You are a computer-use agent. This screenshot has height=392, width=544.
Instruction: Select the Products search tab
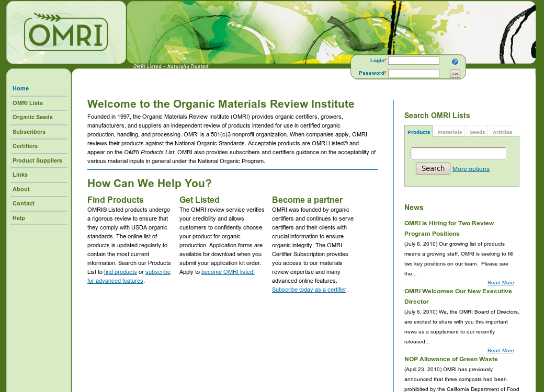(419, 132)
